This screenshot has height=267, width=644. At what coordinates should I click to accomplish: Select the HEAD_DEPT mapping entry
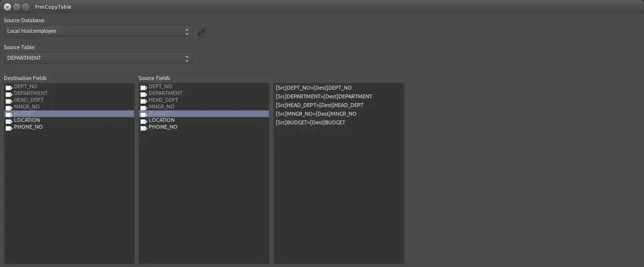click(x=320, y=105)
